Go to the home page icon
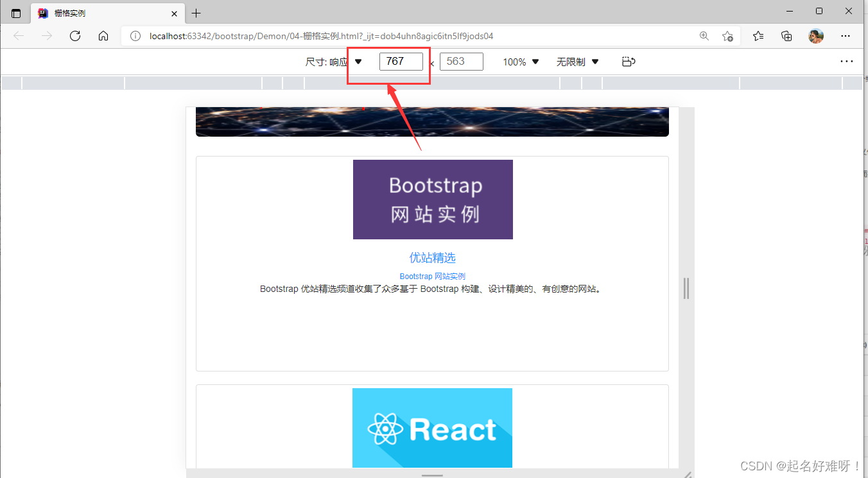This screenshot has width=868, height=478. tap(103, 36)
